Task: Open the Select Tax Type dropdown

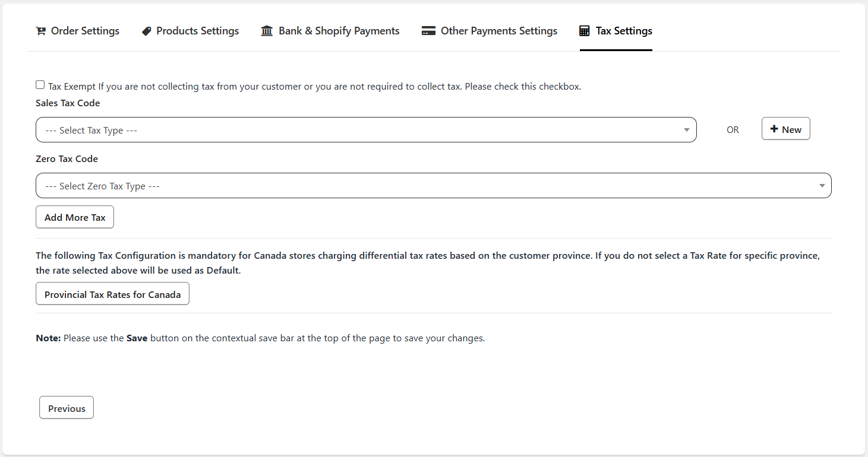Action: [x=356, y=130]
